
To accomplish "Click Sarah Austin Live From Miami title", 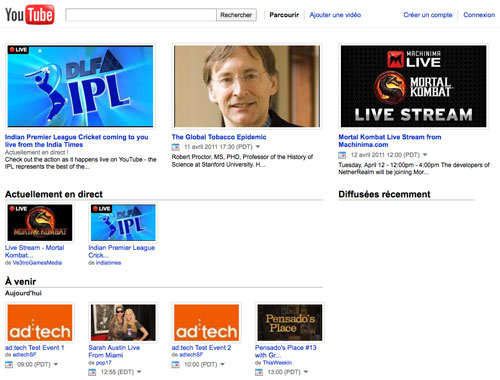I will click(x=114, y=351).
